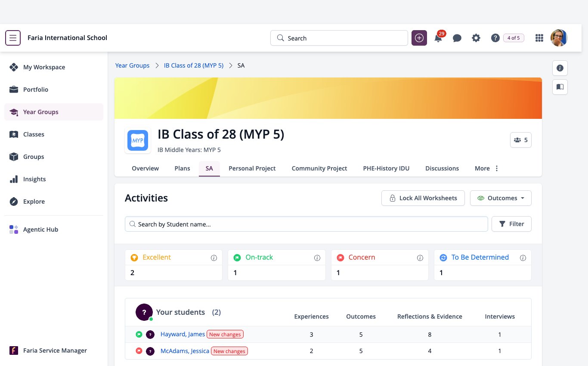This screenshot has width=588, height=366.
Task: Open the Filter options
Action: click(511, 224)
